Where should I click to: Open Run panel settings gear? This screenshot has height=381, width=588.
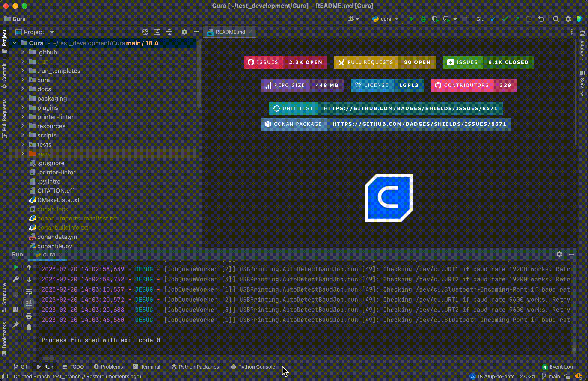click(x=559, y=254)
